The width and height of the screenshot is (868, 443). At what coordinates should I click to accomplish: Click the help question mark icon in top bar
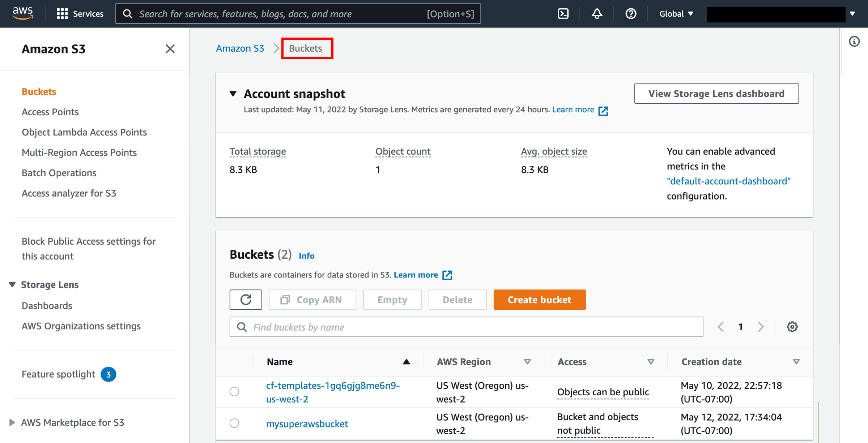[630, 14]
